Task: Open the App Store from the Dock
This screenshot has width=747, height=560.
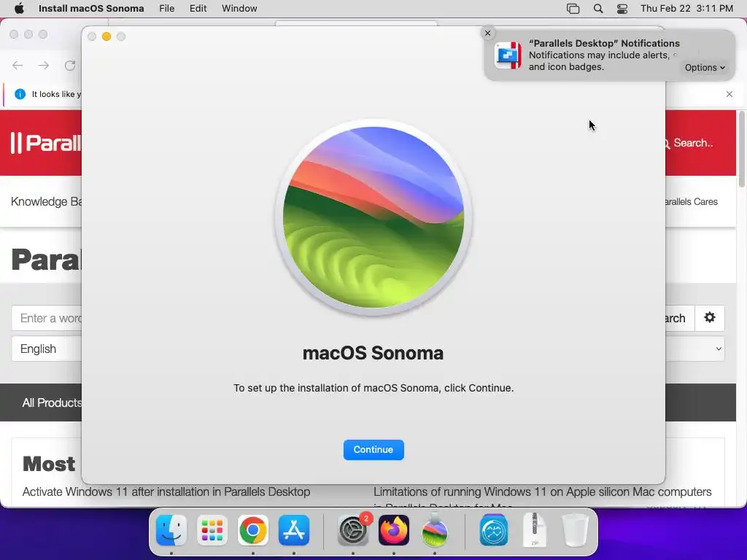Action: (x=294, y=530)
